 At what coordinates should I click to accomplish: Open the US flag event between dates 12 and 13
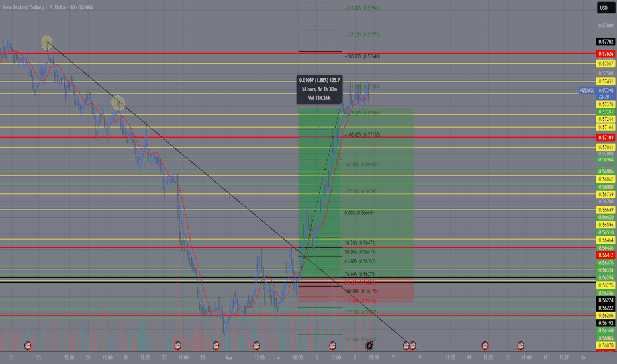point(520,346)
